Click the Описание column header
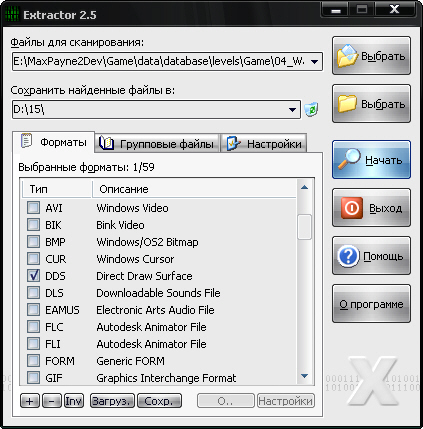The height and width of the screenshot is (429, 423). [194, 189]
